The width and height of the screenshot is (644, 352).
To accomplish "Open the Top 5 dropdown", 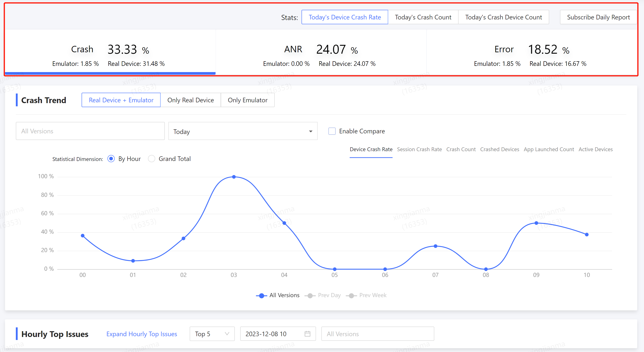I will [212, 334].
